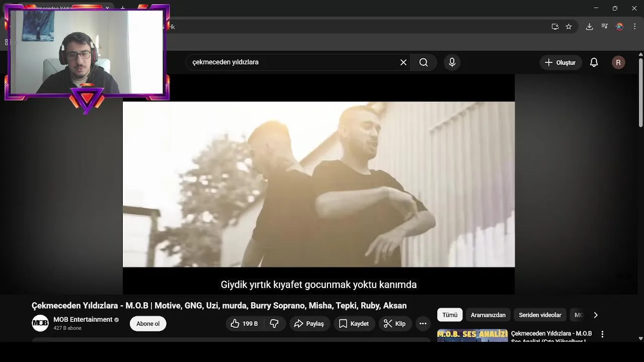Subscribe with the Abone ol button
Screen dimensions: 644x362
pyautogui.click(x=148, y=324)
